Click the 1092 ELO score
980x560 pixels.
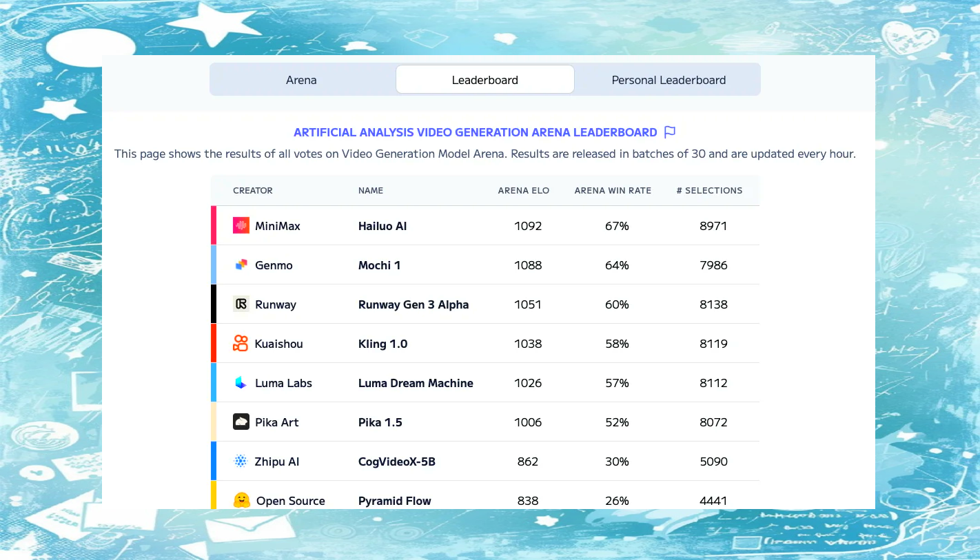coord(528,226)
